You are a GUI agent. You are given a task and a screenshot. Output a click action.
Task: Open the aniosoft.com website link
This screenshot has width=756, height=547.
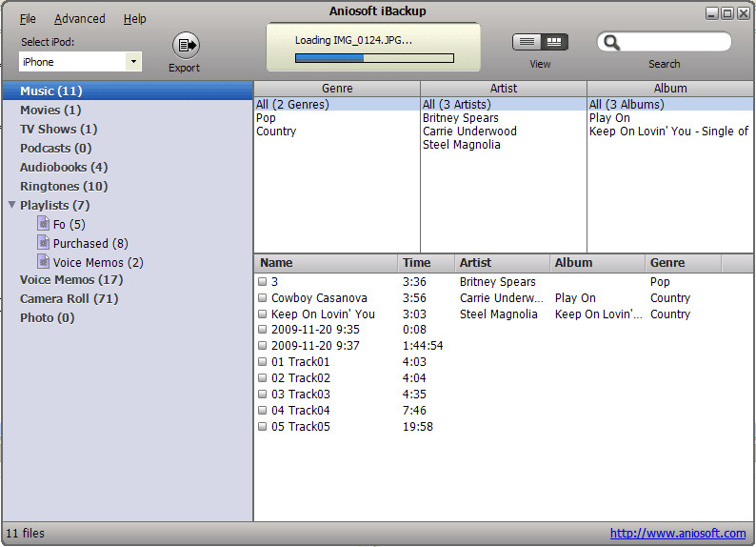677,533
